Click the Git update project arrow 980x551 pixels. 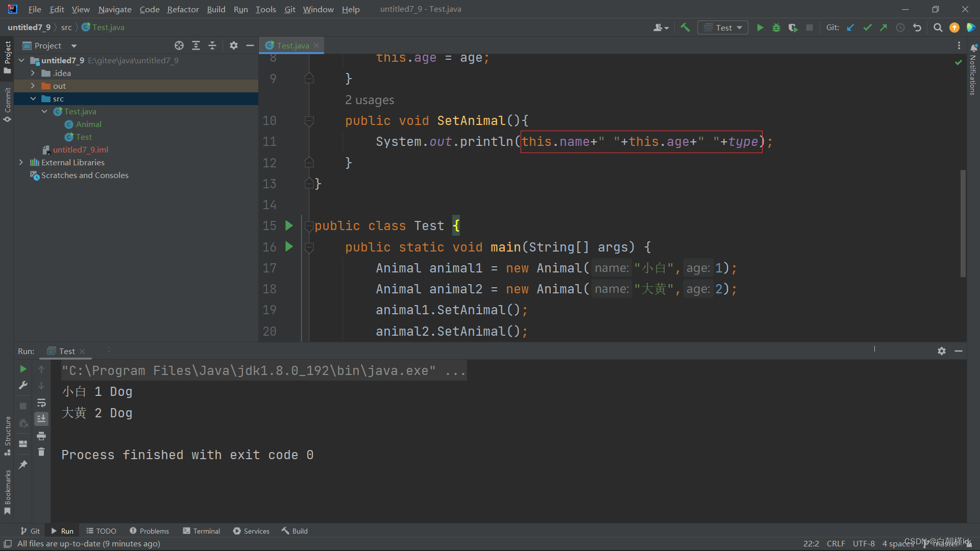point(850,28)
